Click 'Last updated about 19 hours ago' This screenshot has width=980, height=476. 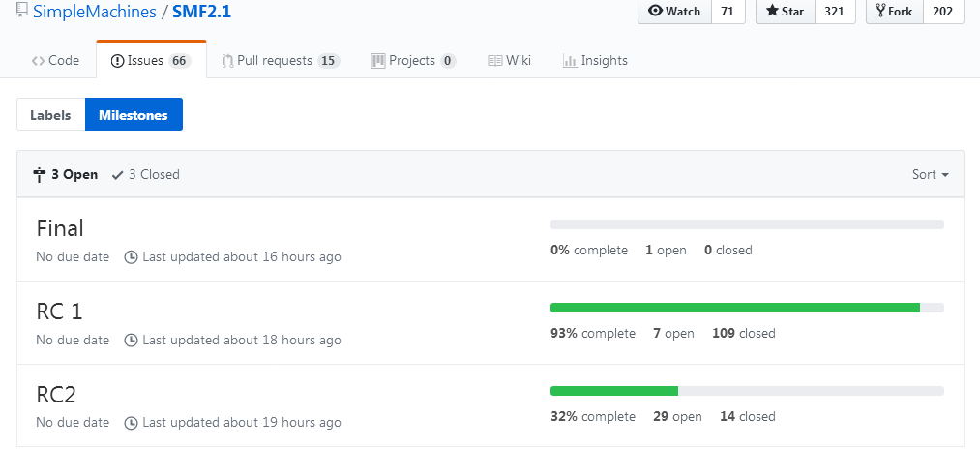tap(242, 423)
